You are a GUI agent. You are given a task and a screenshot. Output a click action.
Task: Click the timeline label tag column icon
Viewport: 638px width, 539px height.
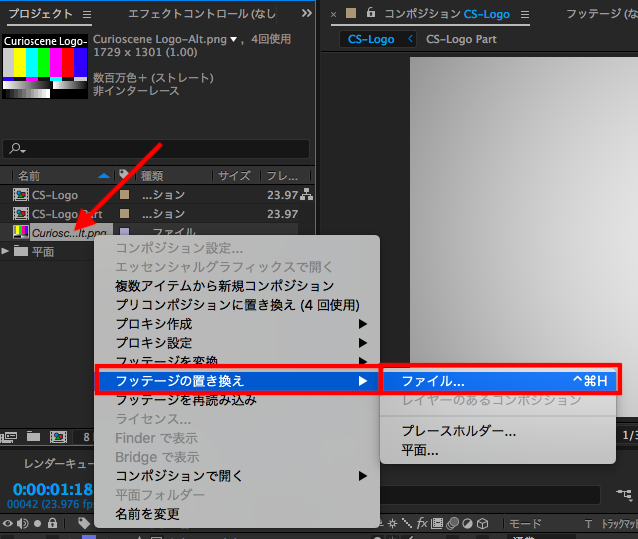click(83, 523)
